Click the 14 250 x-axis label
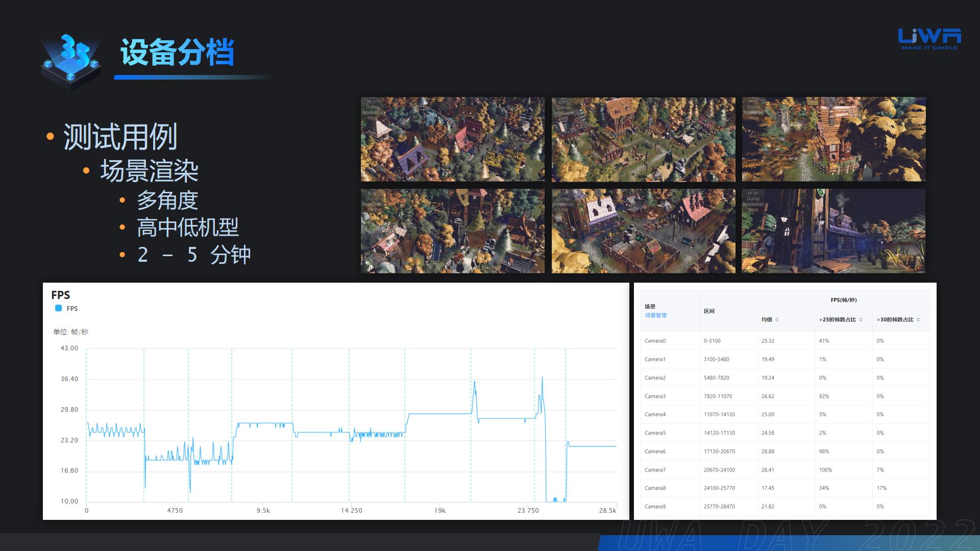The image size is (980, 551). (x=352, y=510)
